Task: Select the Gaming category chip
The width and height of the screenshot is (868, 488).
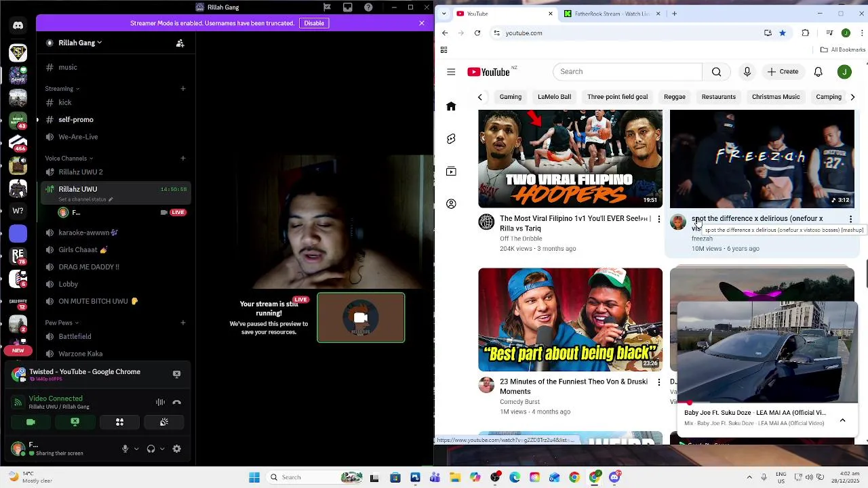Action: pyautogui.click(x=511, y=97)
